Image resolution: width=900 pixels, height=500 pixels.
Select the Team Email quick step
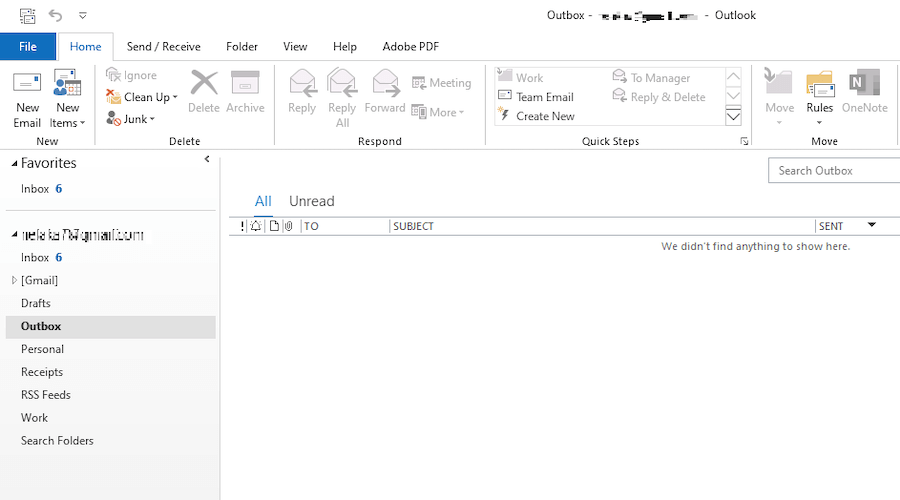pyautogui.click(x=536, y=97)
